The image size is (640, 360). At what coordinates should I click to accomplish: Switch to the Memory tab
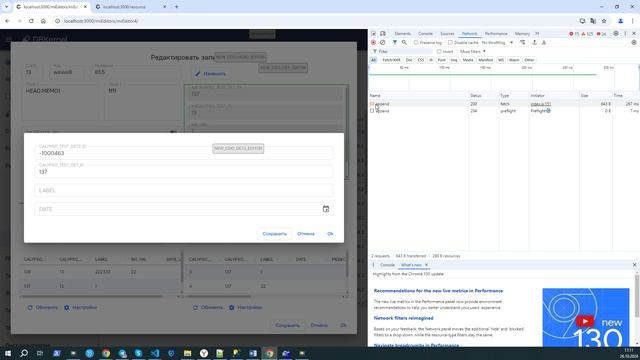tap(522, 33)
